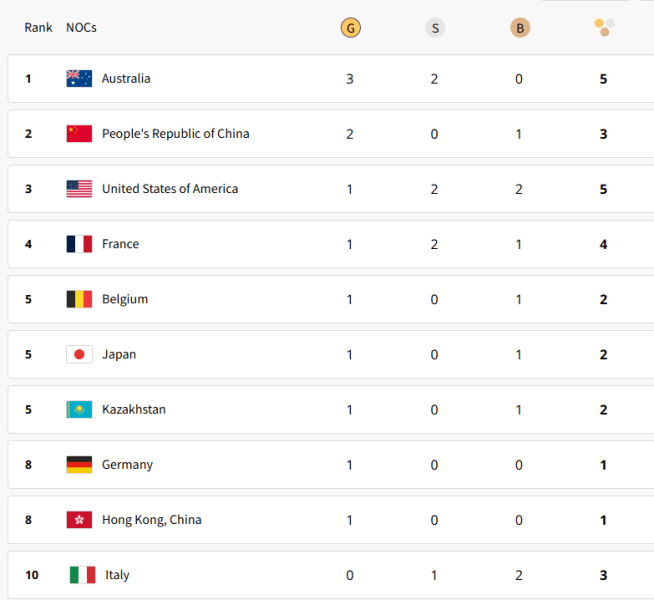Sort by the Rank column header
The image size is (654, 600).
(39, 28)
